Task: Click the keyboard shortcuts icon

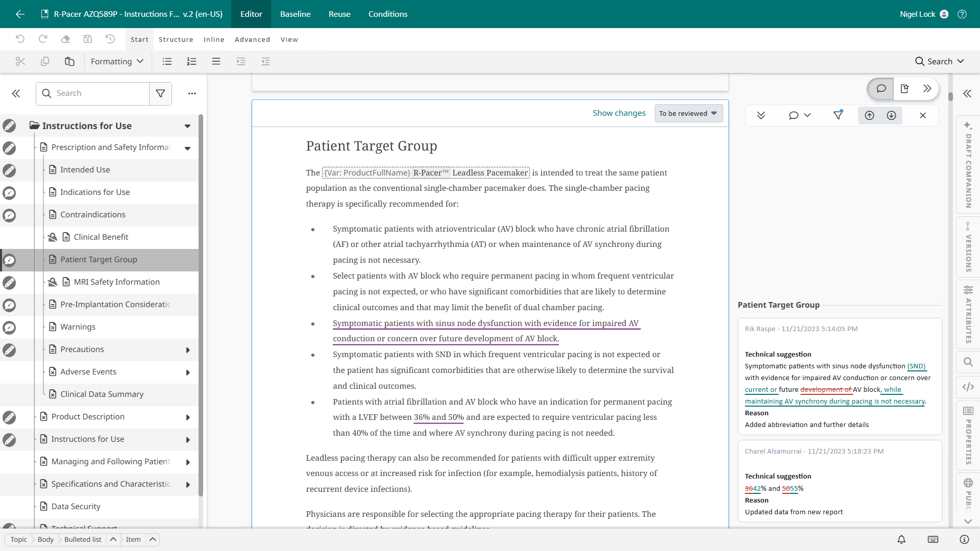Action: point(933,539)
